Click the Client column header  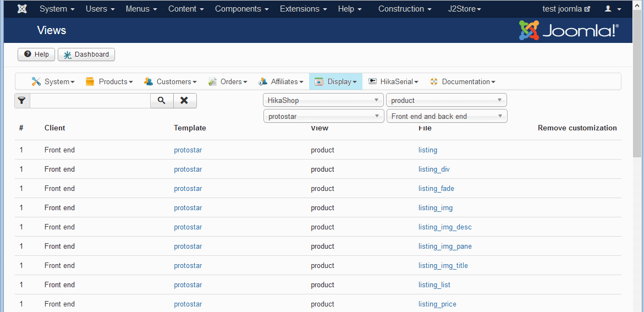54,128
